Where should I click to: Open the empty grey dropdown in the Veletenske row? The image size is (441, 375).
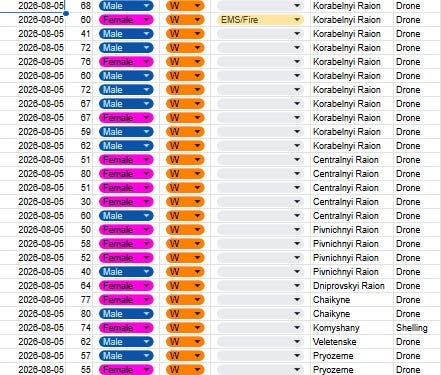click(x=260, y=342)
